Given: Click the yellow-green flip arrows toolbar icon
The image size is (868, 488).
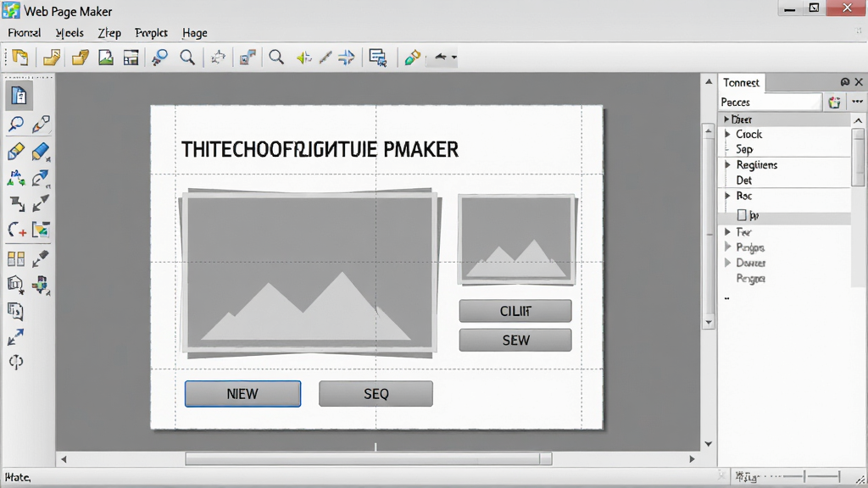Looking at the screenshot, I should click(x=304, y=57).
